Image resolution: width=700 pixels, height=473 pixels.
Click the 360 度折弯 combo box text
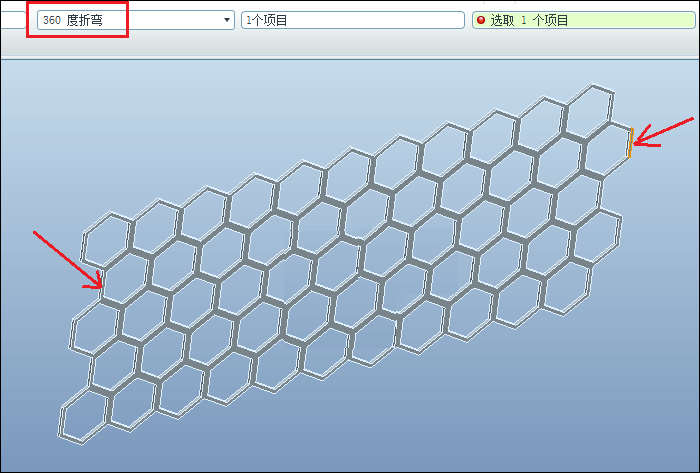tap(73, 20)
